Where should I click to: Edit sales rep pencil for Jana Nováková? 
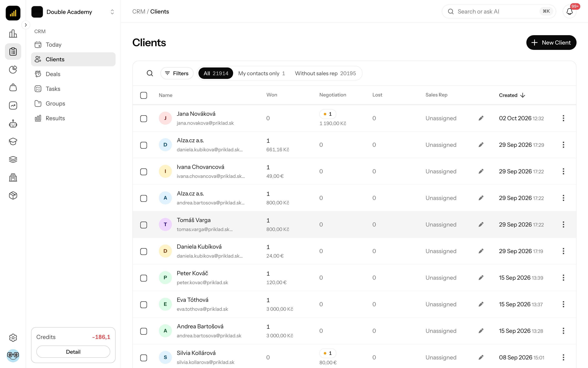pos(481,118)
